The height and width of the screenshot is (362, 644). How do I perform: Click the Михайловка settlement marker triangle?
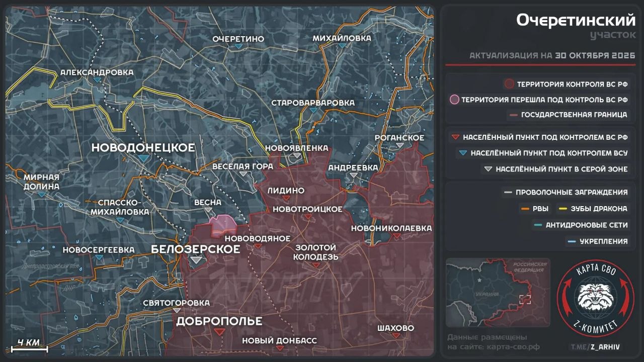point(343,45)
